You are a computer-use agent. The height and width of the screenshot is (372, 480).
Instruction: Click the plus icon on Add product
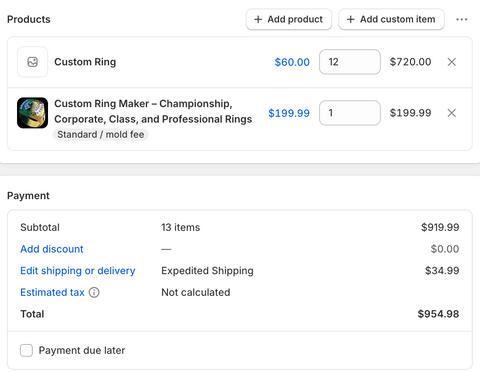click(x=258, y=19)
